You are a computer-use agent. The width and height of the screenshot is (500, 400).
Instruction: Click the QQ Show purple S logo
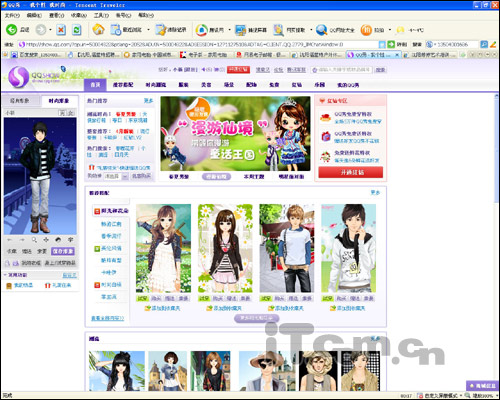tap(18, 77)
